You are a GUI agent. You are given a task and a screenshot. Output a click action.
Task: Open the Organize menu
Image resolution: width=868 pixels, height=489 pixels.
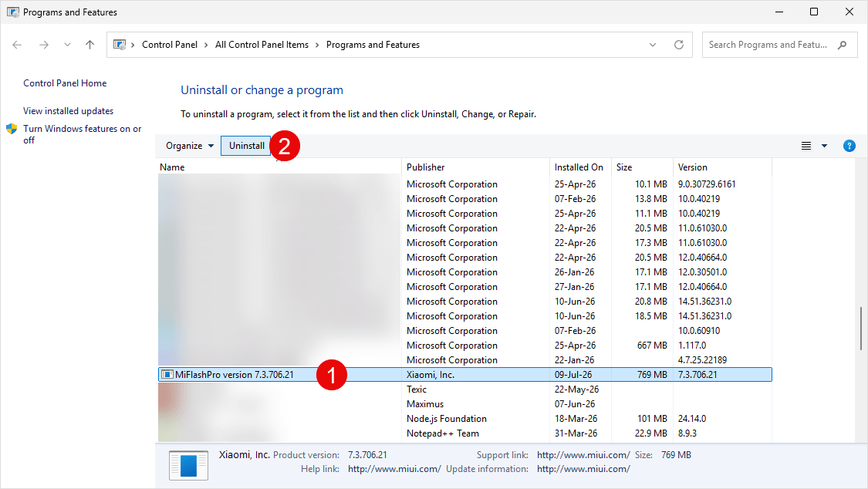[x=190, y=146]
